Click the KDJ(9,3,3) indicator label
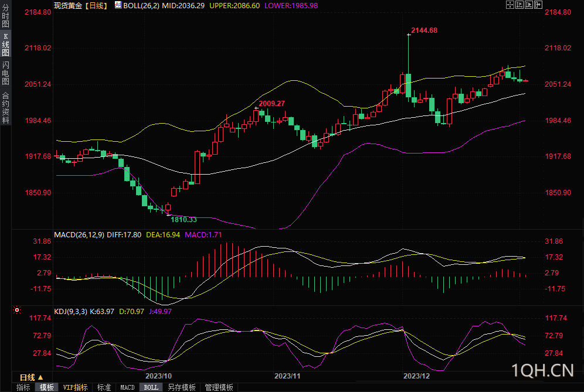The width and height of the screenshot is (584, 392). pyautogui.click(x=71, y=312)
